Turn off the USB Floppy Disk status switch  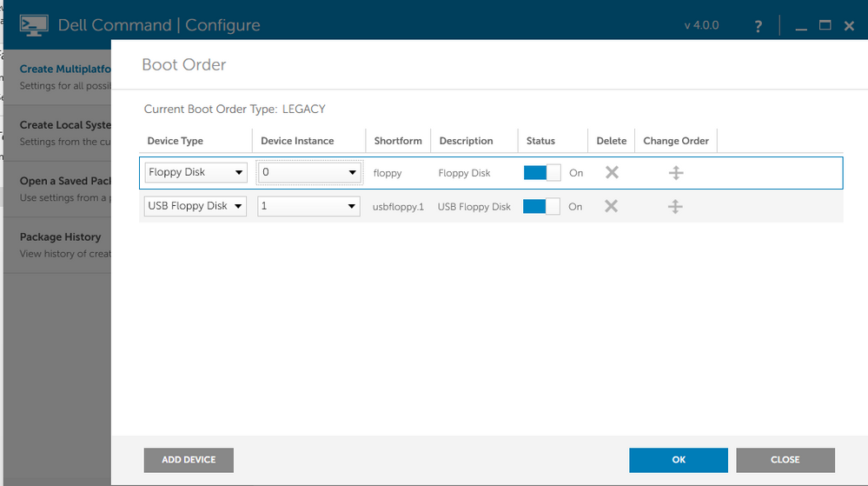pyautogui.click(x=541, y=207)
